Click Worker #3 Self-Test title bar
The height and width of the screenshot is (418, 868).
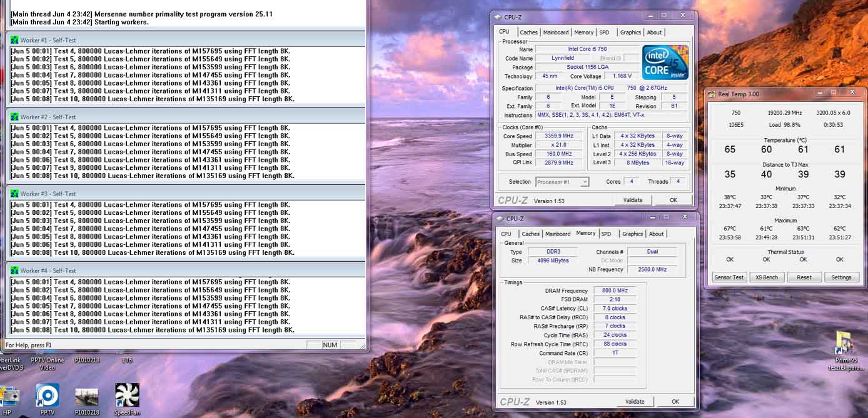[x=186, y=194]
